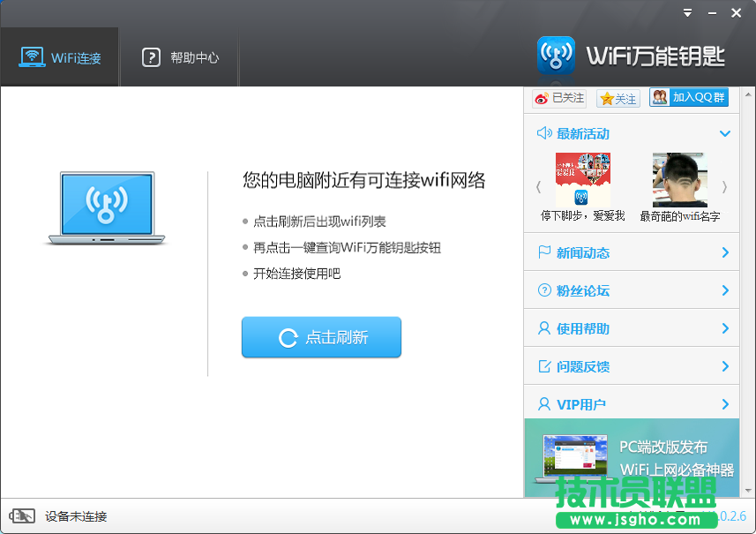Screen dimensions: 756x534
Task: Open the 最奇葩的wifi名字 thumbnail
Action: (x=678, y=177)
